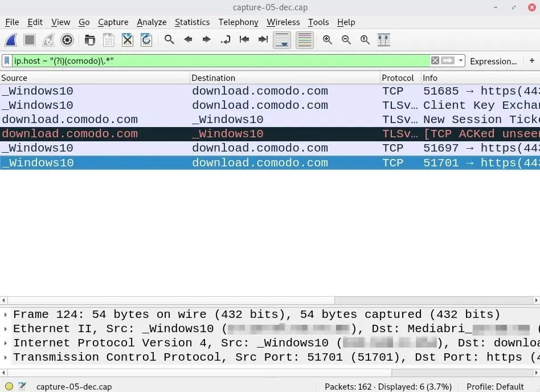Clear the display filter

pyautogui.click(x=435, y=60)
